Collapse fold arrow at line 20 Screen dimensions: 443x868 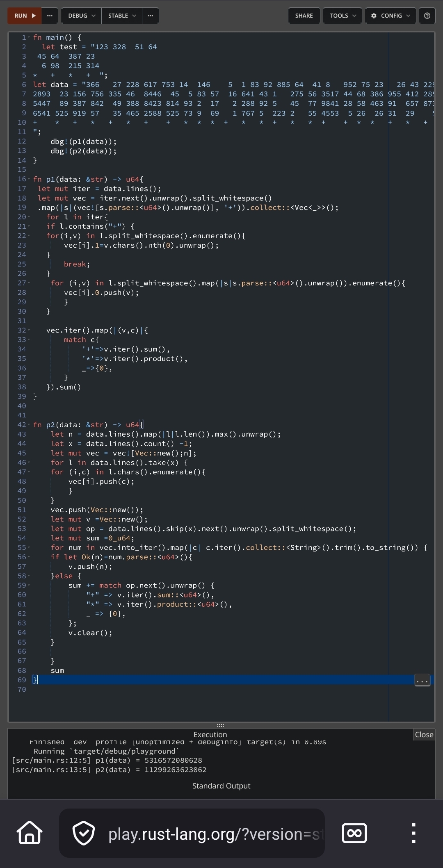pyautogui.click(x=29, y=217)
